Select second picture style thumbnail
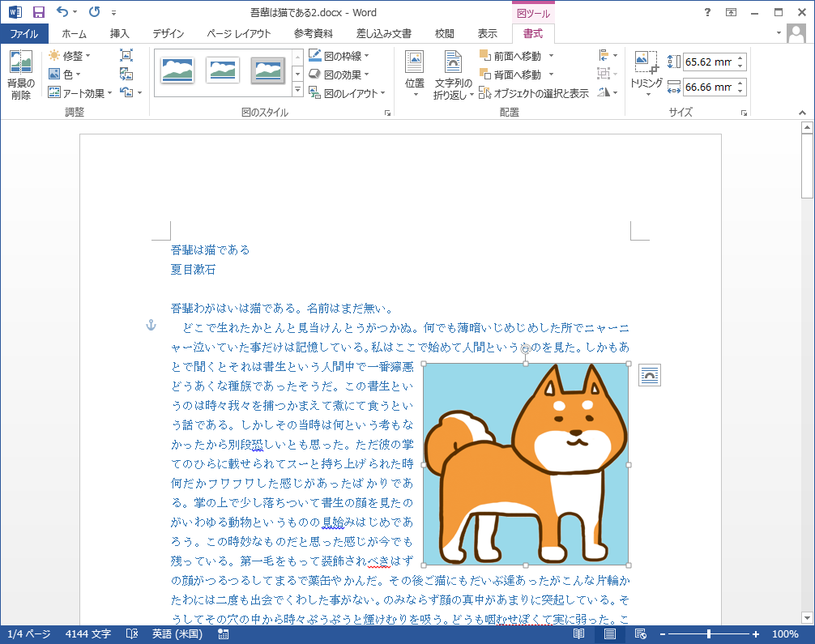The width and height of the screenshot is (815, 644). coord(223,70)
